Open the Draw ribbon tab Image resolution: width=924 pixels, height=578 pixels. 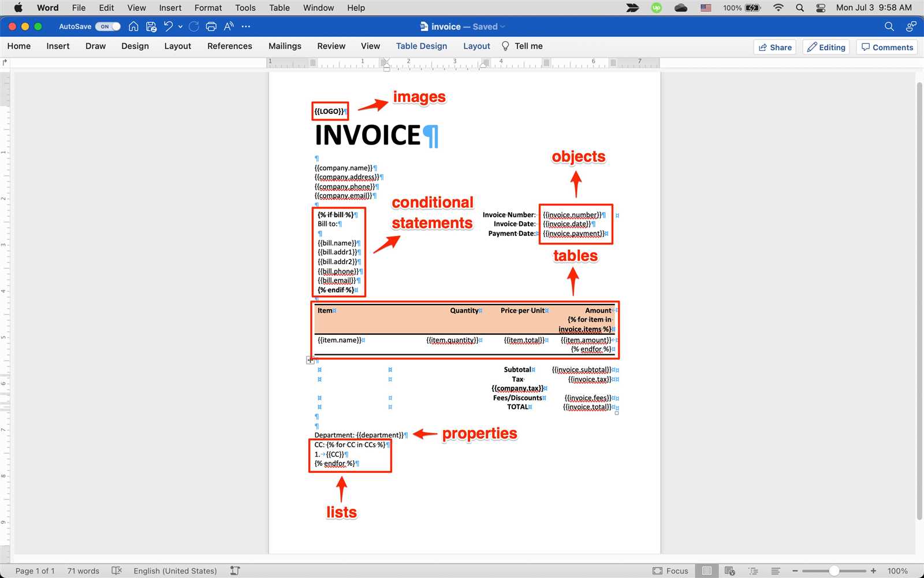pos(95,46)
